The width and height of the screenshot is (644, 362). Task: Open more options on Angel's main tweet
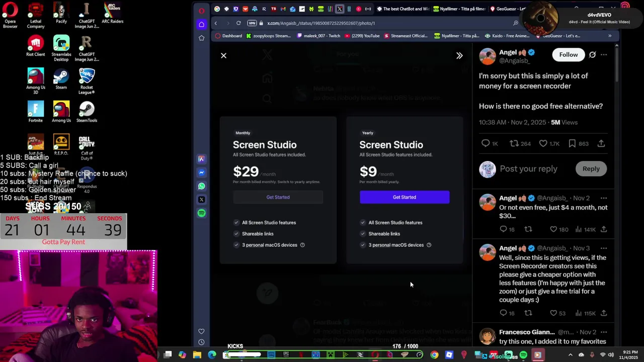pyautogui.click(x=604, y=54)
